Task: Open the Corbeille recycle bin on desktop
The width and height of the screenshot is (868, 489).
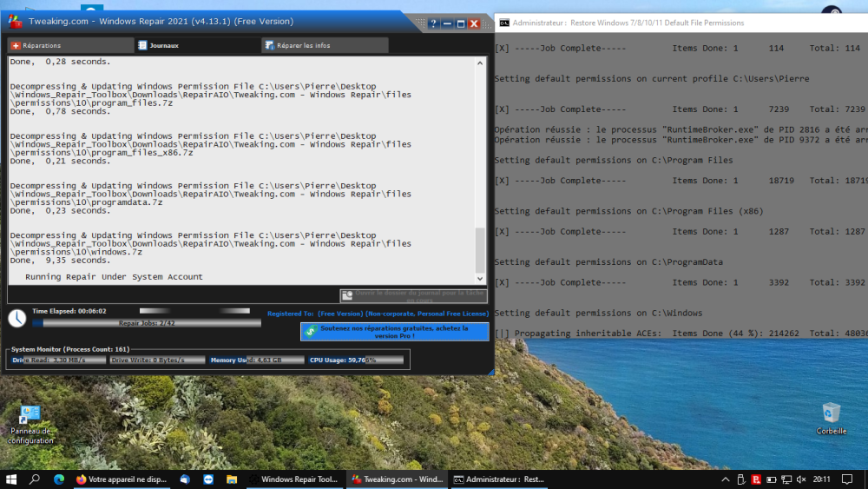Action: pyautogui.click(x=831, y=419)
